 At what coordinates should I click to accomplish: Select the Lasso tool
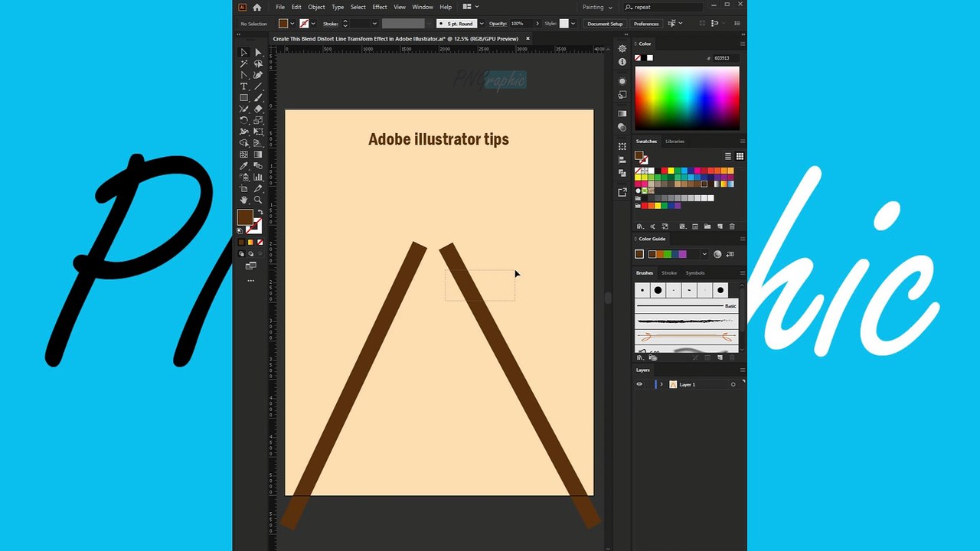point(258,64)
